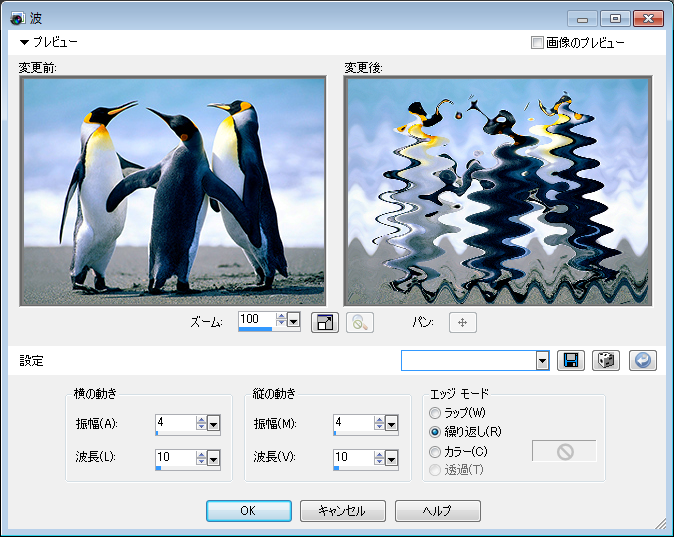This screenshot has width=674, height=537.
Task: Click the 振幅(A) spinner arrows
Action: pos(201,423)
